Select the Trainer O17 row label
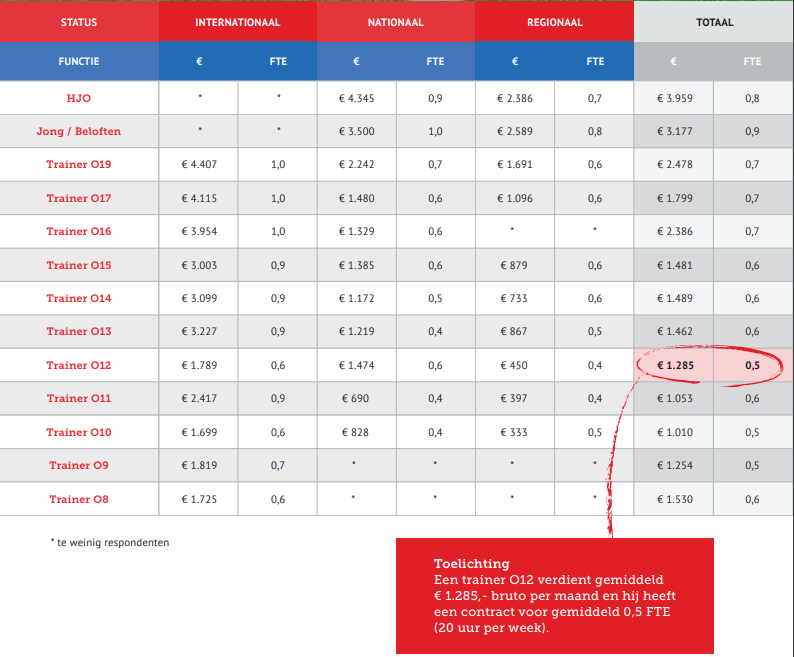 [x=79, y=198]
